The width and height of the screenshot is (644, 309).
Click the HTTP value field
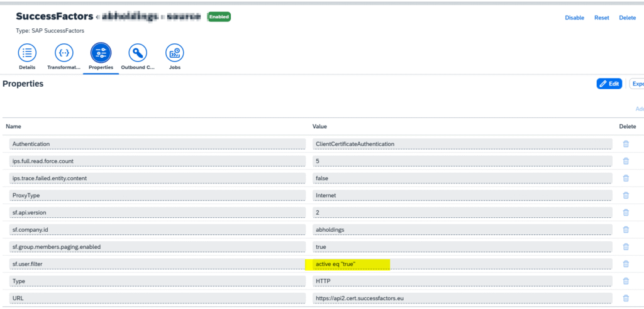click(462, 281)
